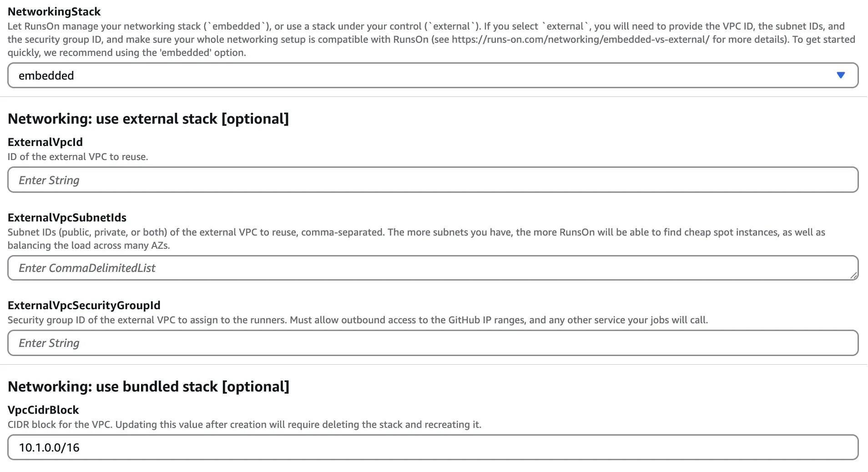Click the ExternalVpcSubnetIds parameter label
This screenshot has height=472, width=868.
(67, 217)
